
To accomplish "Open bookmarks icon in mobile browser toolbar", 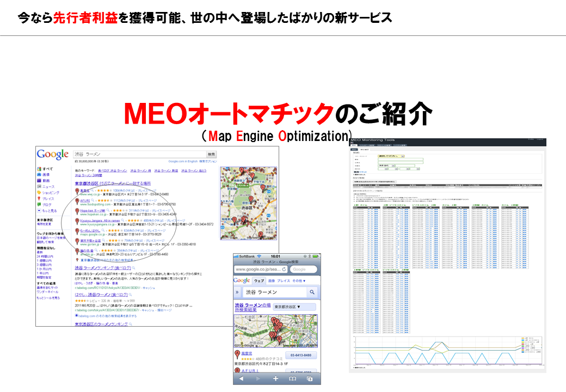I will click(293, 378).
